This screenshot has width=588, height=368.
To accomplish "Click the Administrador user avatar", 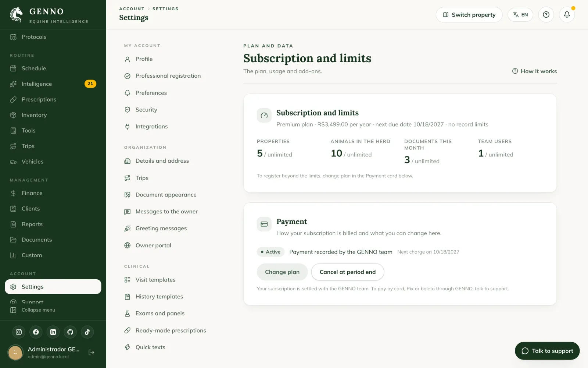I will [15, 353].
